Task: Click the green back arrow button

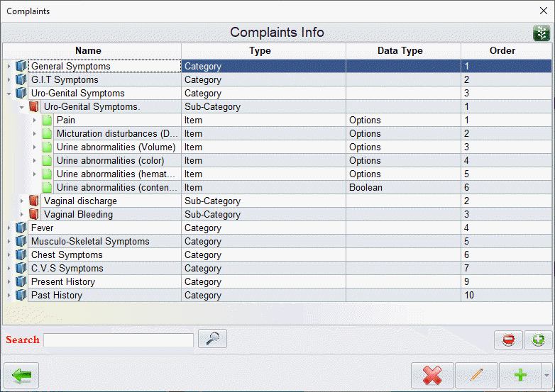Action: click(21, 376)
